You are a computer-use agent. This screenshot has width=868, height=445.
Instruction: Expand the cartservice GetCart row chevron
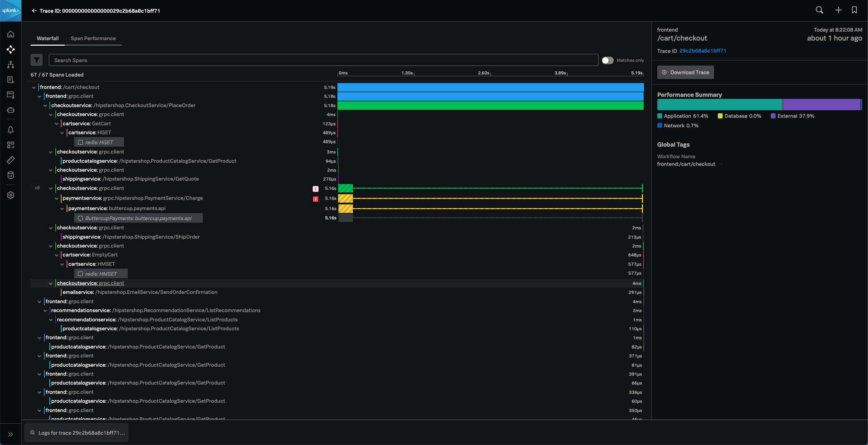tap(56, 124)
